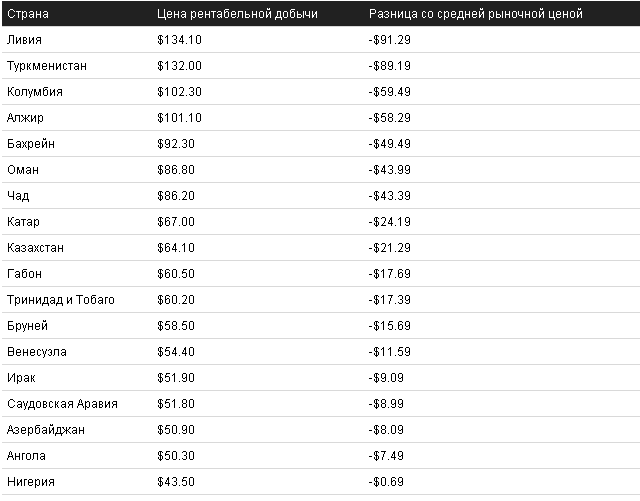Select the Алжир country cell

coord(25,118)
